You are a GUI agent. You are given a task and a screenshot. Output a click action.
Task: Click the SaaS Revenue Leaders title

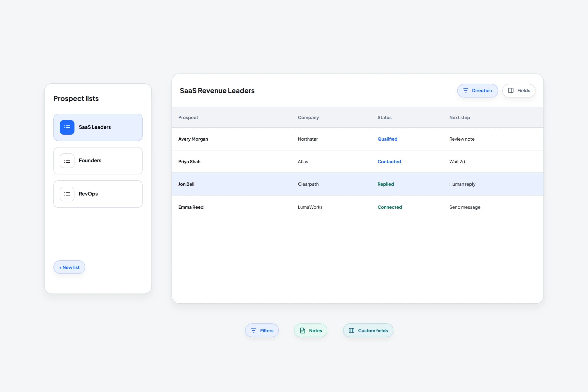click(217, 90)
